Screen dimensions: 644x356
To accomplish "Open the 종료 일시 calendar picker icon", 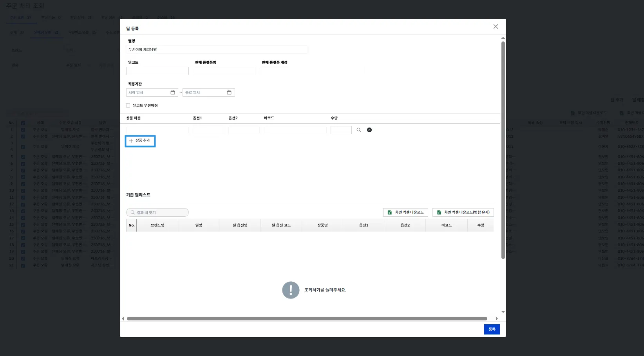I will point(229,93).
